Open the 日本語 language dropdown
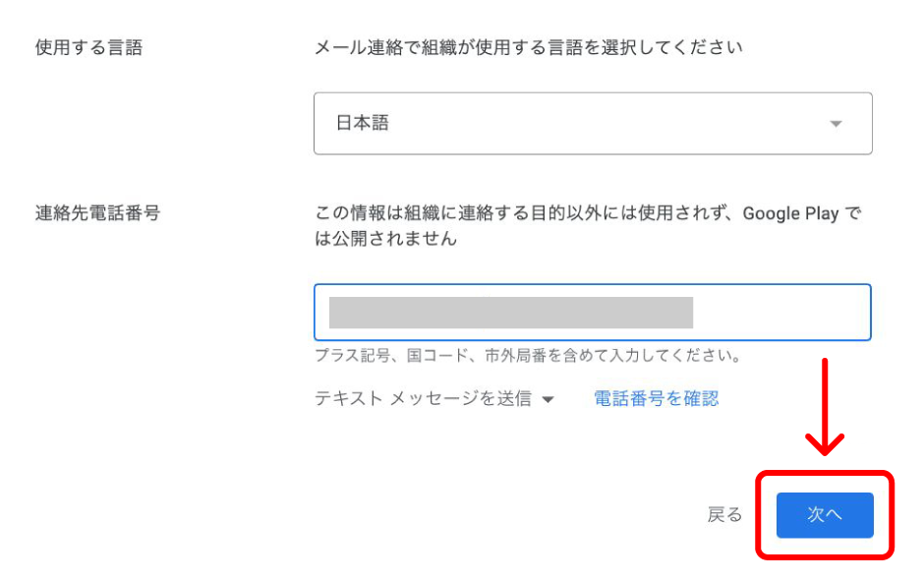This screenshot has width=924, height=580. pos(592,124)
